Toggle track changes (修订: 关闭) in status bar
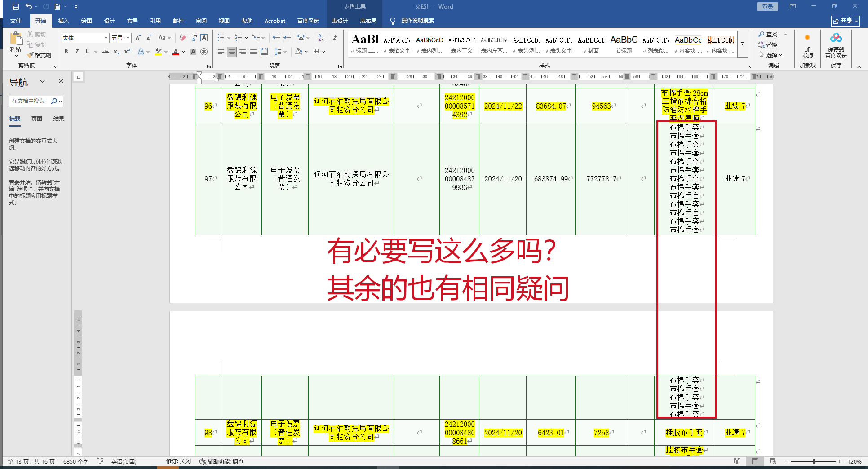Screen dimensions: 868x469 [x=178, y=461]
